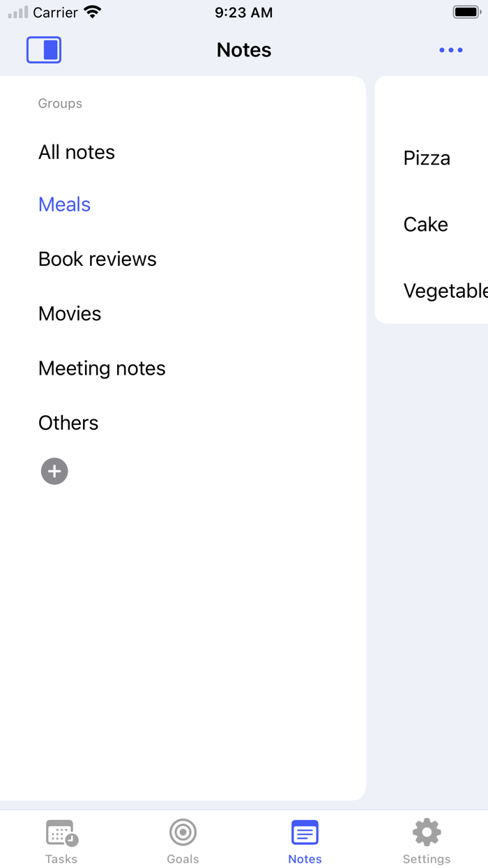Open the Settings tab
Image resolution: width=488 pixels, height=868 pixels.
point(426,841)
